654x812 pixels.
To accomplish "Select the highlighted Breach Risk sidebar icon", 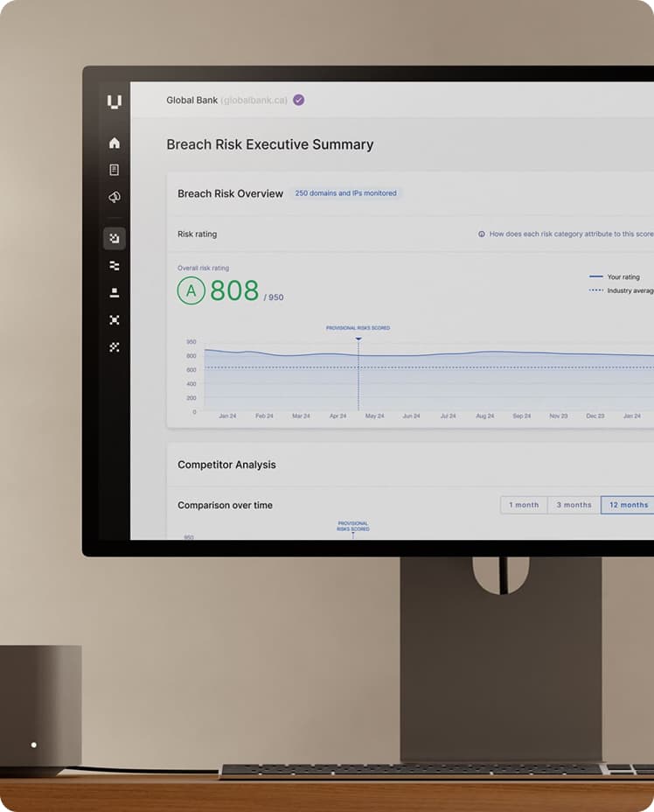I will 115,239.
